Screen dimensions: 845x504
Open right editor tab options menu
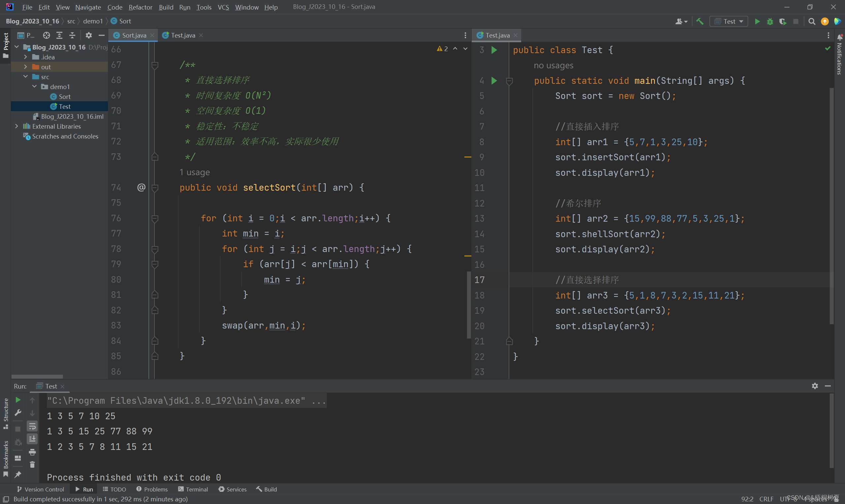coord(828,35)
